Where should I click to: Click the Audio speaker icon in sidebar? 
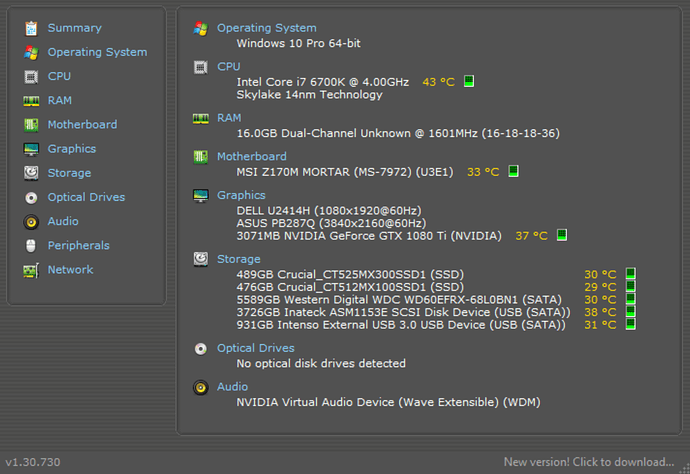coord(31,222)
